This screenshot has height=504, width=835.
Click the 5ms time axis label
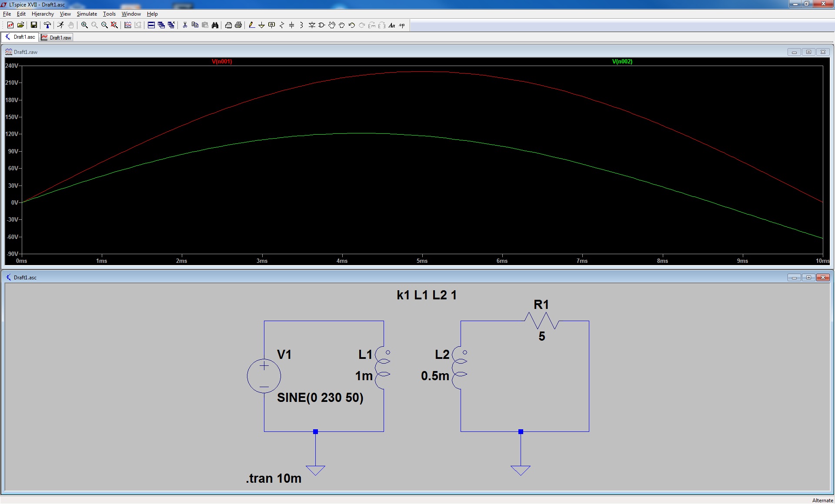tap(422, 261)
